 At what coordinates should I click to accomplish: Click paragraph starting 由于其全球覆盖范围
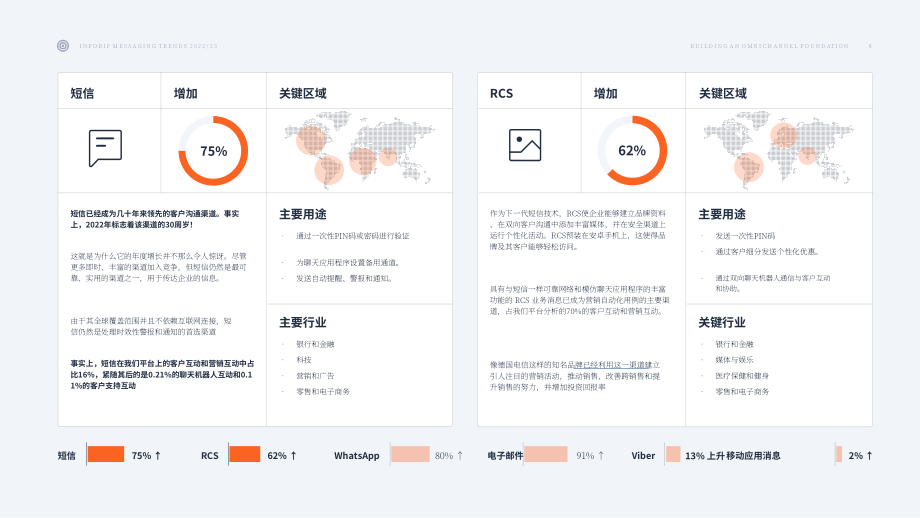tap(151, 326)
